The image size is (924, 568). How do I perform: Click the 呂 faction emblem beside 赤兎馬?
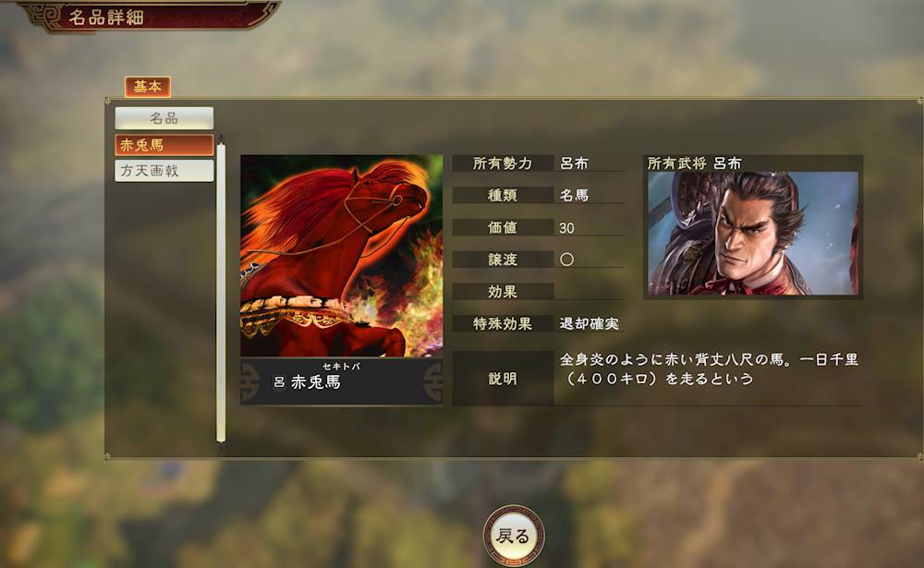[x=279, y=382]
